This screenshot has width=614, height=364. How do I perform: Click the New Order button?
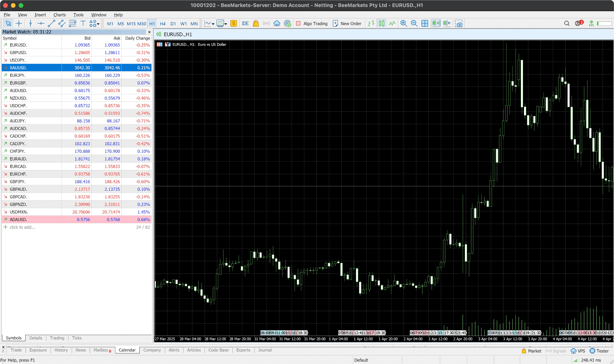click(x=347, y=24)
